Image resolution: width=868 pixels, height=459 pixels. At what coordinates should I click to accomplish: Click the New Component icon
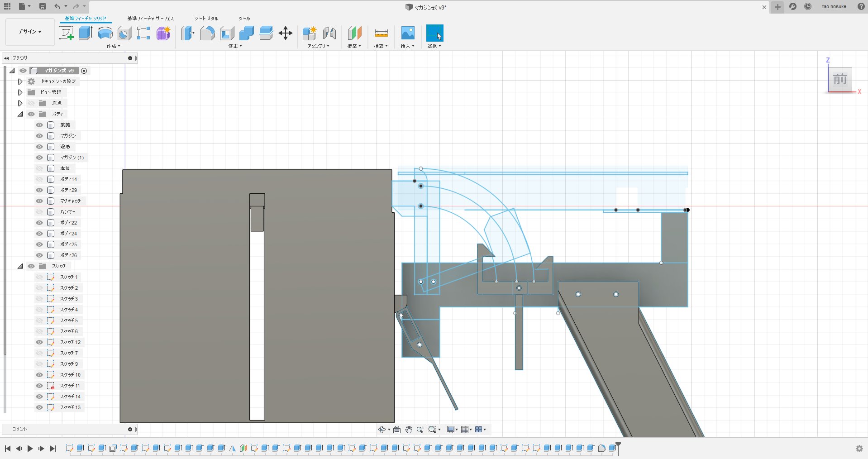click(x=310, y=33)
